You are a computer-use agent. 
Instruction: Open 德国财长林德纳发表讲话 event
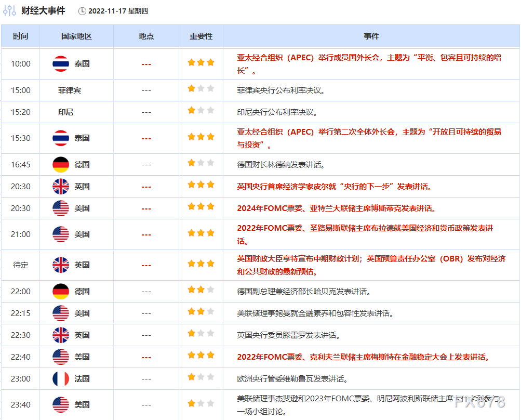pos(281,164)
